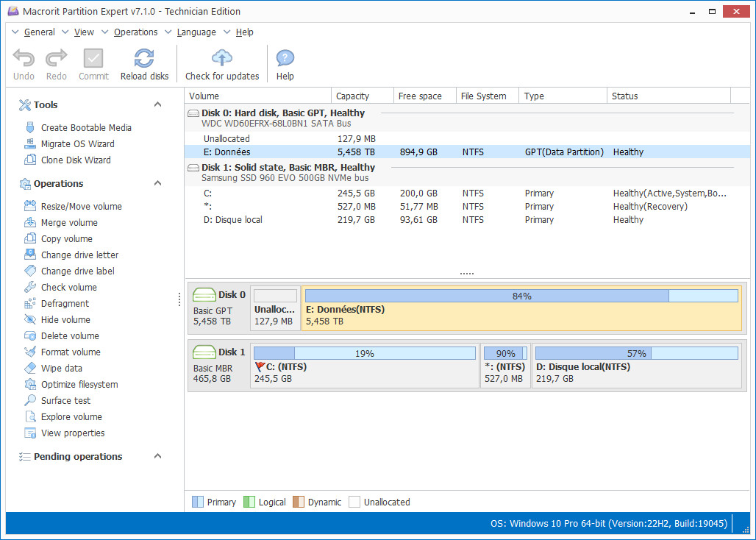Click the Surface test magnifier icon
The width and height of the screenshot is (756, 540).
point(30,400)
